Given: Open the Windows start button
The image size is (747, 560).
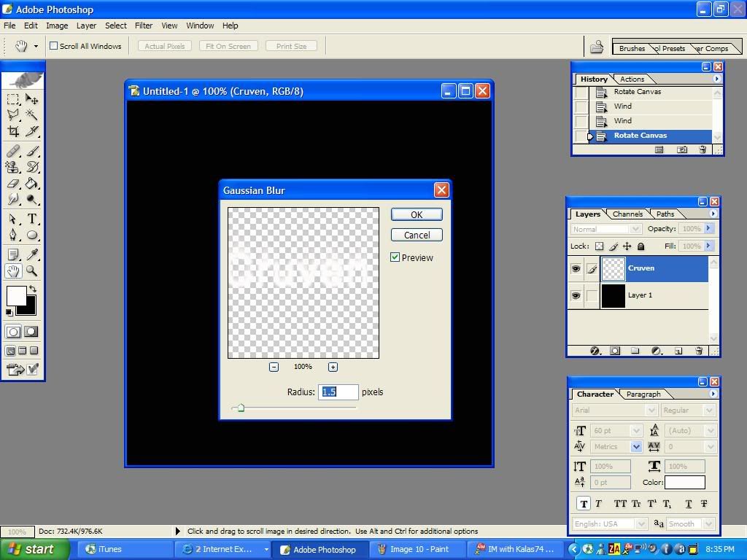Looking at the screenshot, I should pyautogui.click(x=34, y=549).
